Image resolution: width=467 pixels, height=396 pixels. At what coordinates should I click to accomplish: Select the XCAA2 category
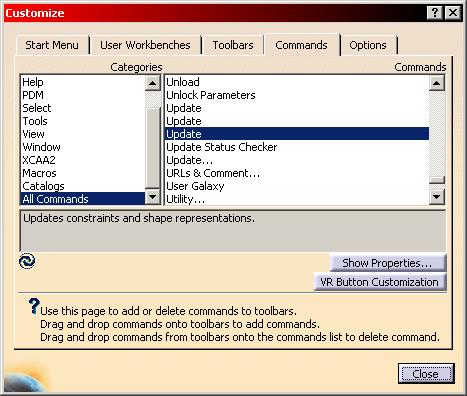(x=83, y=160)
